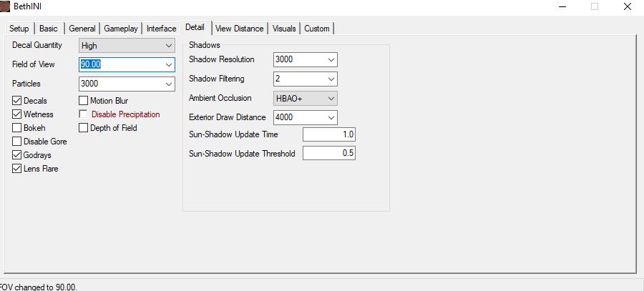Viewport: 644px width, 291px height.
Task: Click the 'Ambient Occlusion' label
Action: tap(220, 98)
